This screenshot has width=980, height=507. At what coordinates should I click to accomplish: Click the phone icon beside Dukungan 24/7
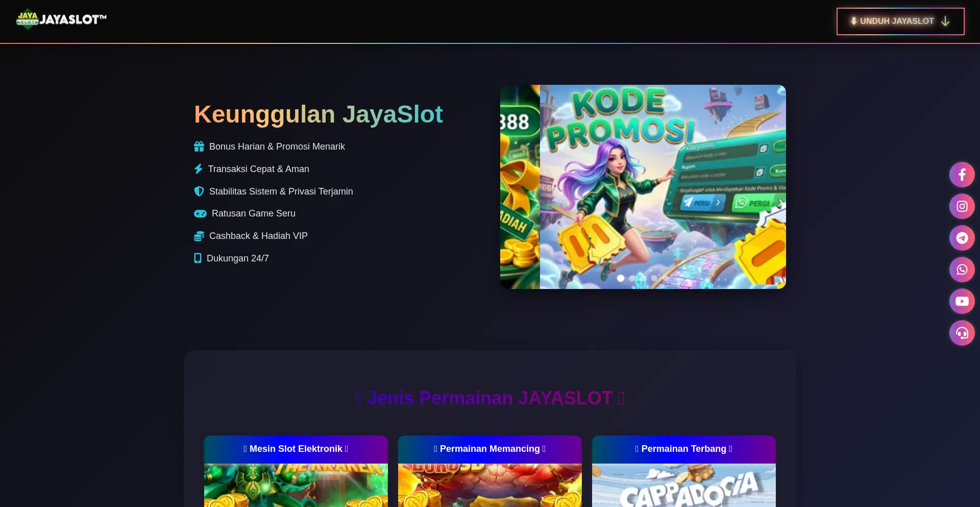tap(198, 258)
